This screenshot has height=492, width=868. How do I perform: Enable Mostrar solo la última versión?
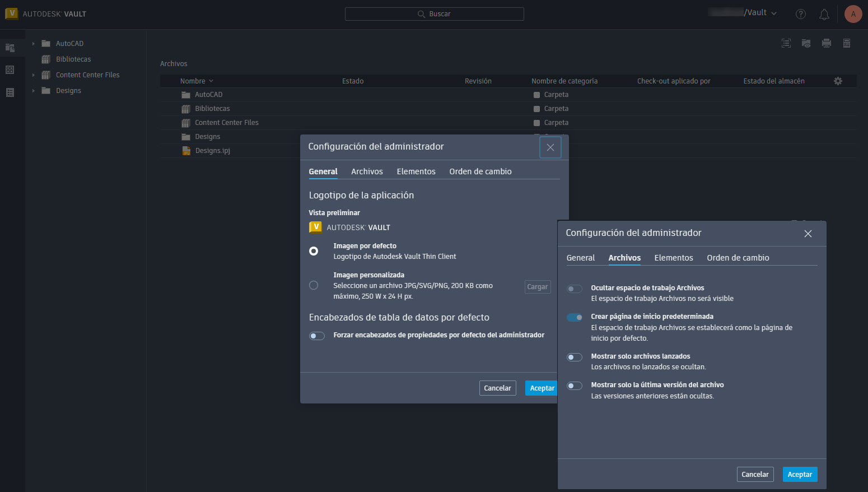click(x=575, y=386)
